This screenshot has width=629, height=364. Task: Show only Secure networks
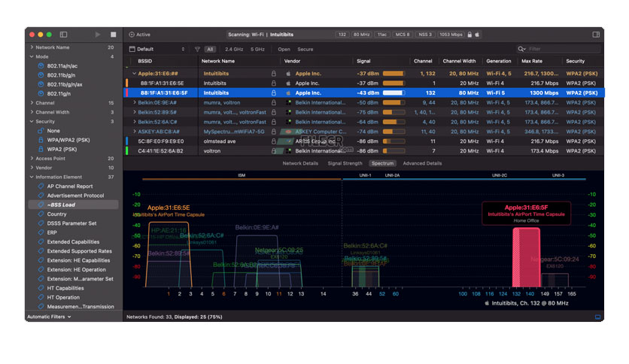[x=305, y=49]
